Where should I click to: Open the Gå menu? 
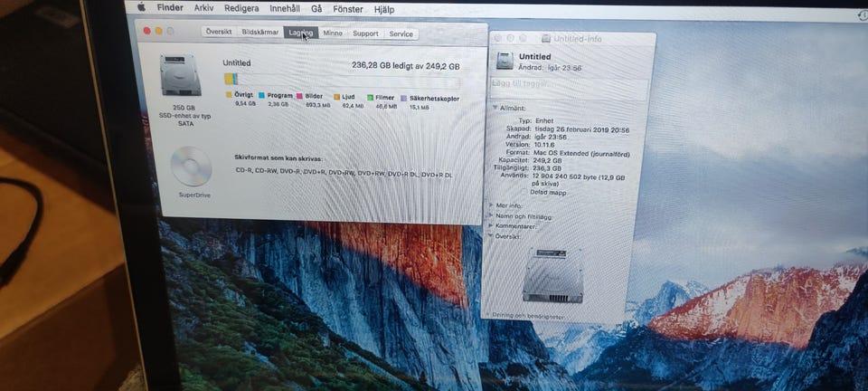[x=316, y=9]
